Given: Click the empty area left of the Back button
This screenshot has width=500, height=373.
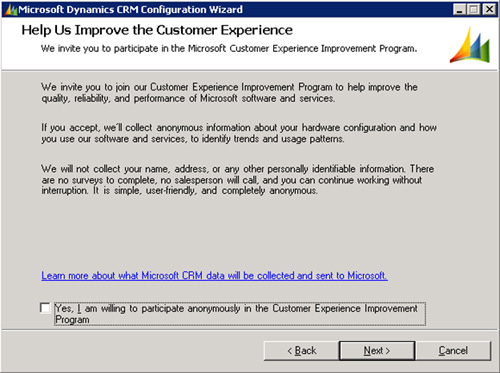Looking at the screenshot, I should (x=133, y=351).
